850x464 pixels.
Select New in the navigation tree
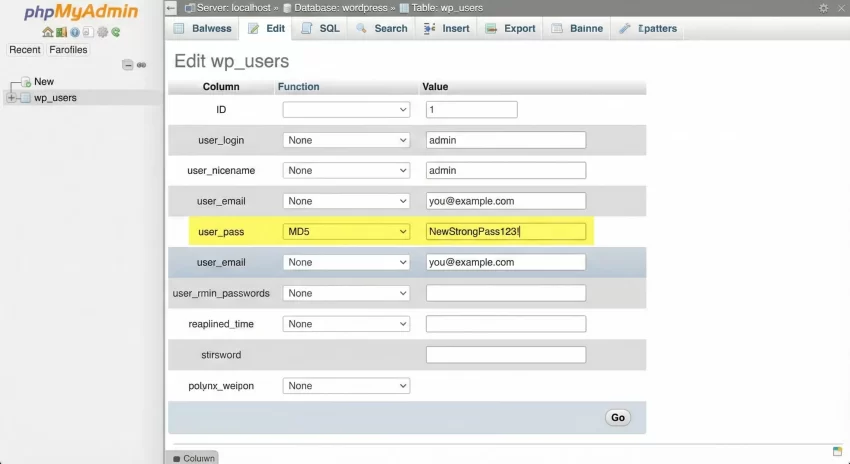click(44, 82)
